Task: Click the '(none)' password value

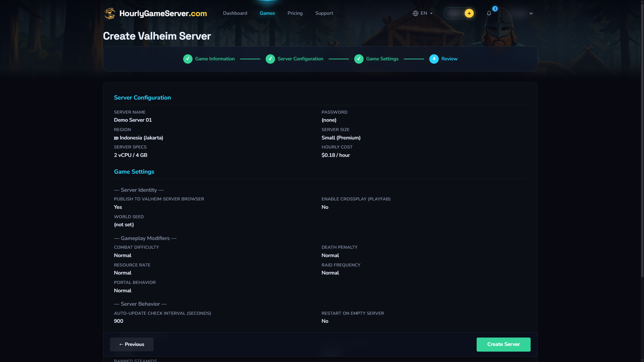Action: 329,120
